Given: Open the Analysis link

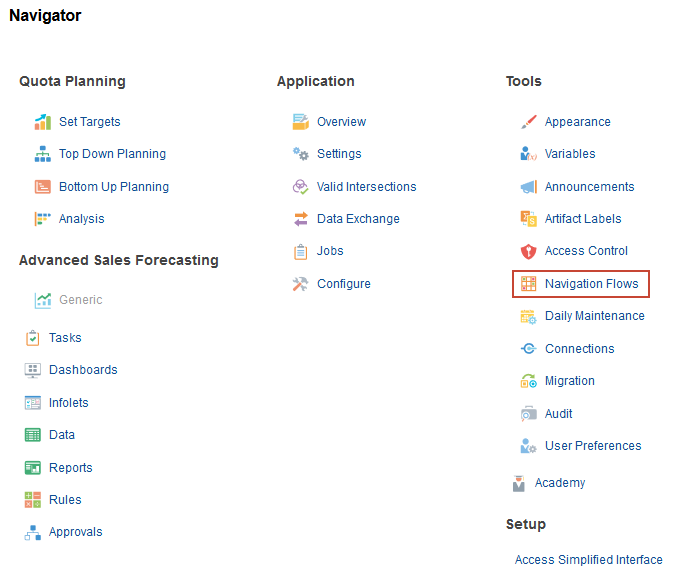Looking at the screenshot, I should point(81,219).
